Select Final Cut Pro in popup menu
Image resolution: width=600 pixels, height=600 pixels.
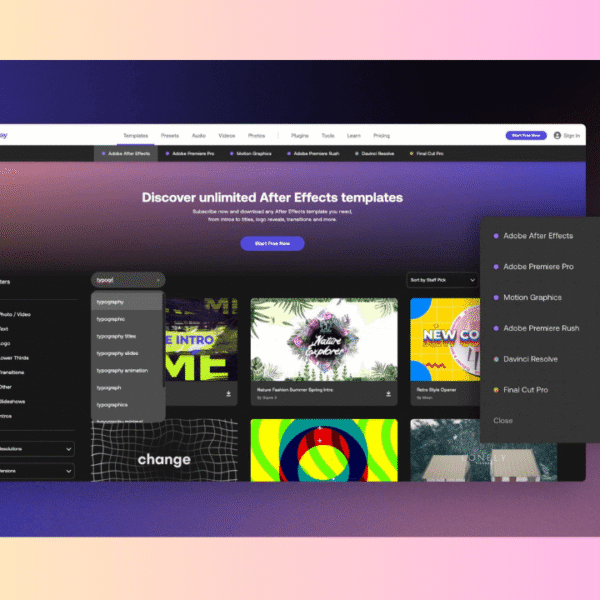click(521, 390)
